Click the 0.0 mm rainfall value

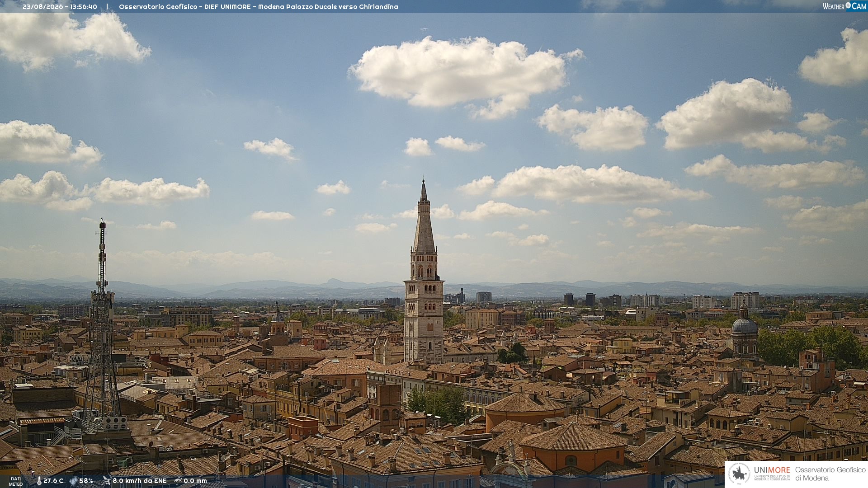click(195, 481)
